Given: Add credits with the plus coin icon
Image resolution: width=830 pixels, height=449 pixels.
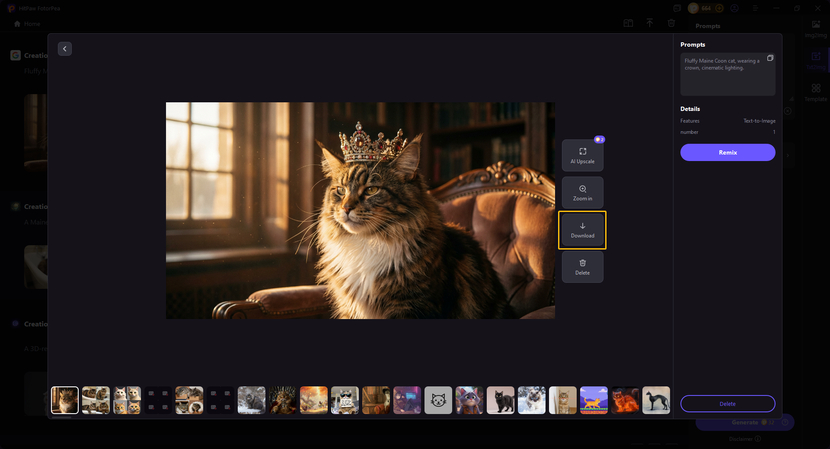Looking at the screenshot, I should pyautogui.click(x=719, y=8).
